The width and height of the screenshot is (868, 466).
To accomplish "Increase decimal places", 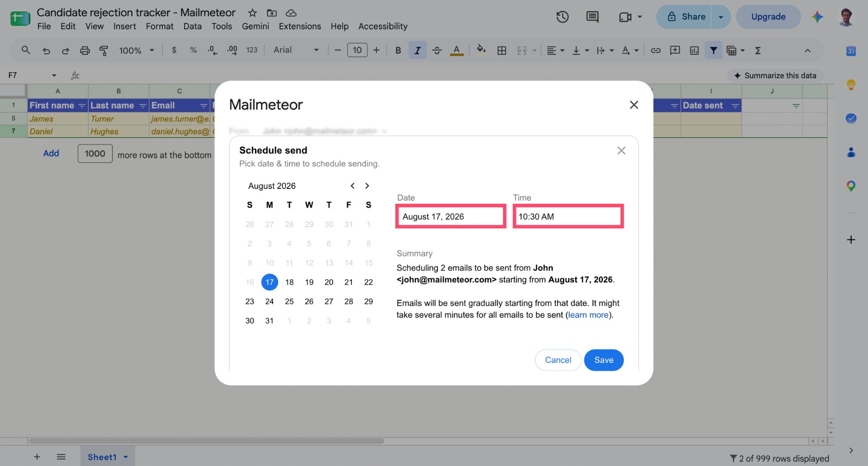I will pos(232,50).
